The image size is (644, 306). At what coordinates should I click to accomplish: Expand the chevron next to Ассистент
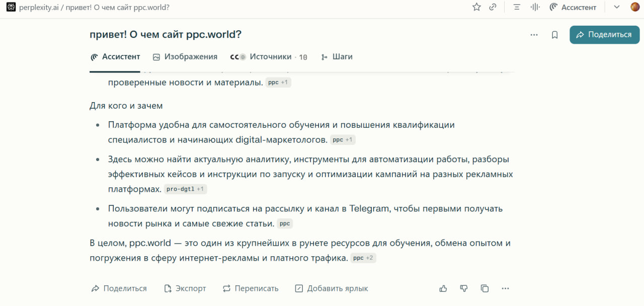(616, 7)
